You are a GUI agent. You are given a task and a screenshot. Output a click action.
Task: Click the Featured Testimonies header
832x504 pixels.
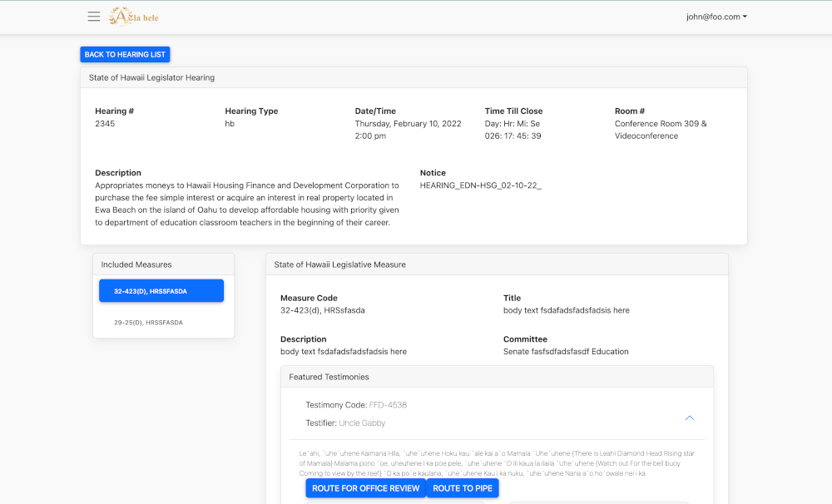[x=329, y=377]
